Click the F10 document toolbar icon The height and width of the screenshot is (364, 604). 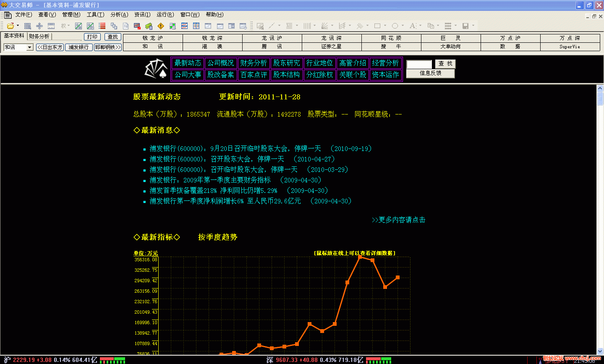pyautogui.click(x=126, y=26)
